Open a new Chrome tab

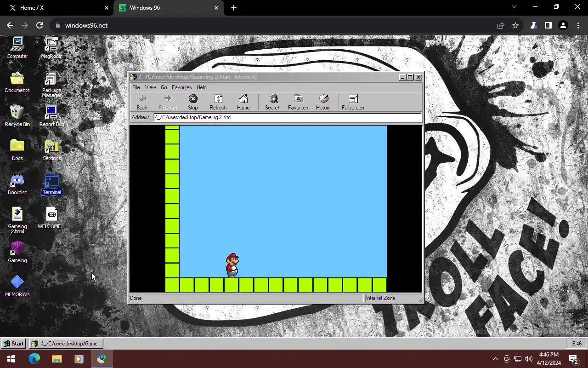pyautogui.click(x=234, y=8)
